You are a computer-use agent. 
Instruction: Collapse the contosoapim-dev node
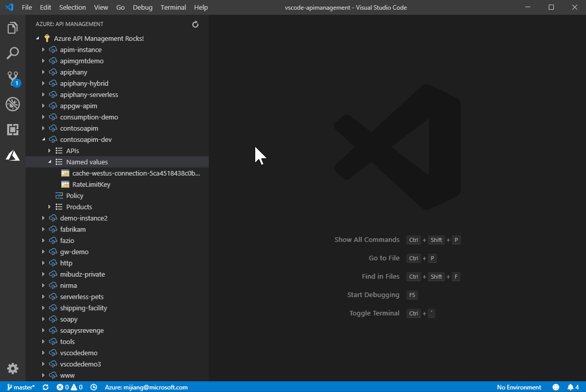click(x=43, y=139)
